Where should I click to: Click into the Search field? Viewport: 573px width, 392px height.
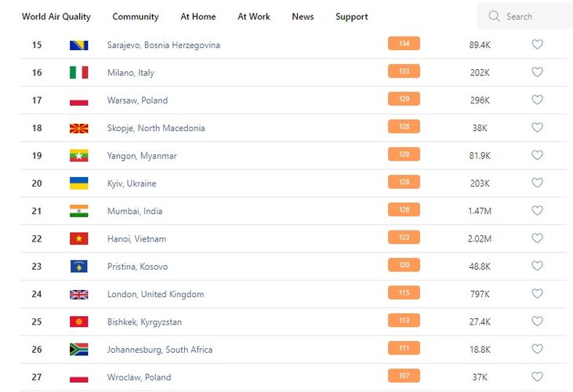click(x=535, y=16)
